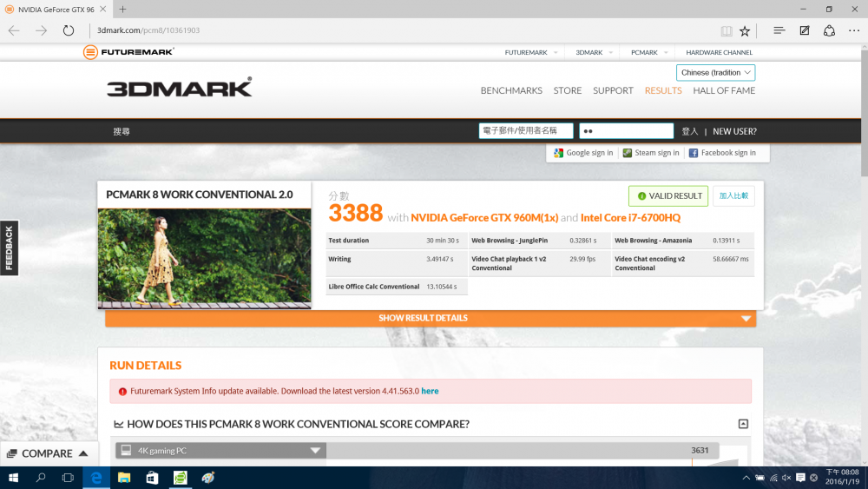The image size is (868, 489).
Task: Click the 3DMARK logo
Action: click(x=180, y=87)
